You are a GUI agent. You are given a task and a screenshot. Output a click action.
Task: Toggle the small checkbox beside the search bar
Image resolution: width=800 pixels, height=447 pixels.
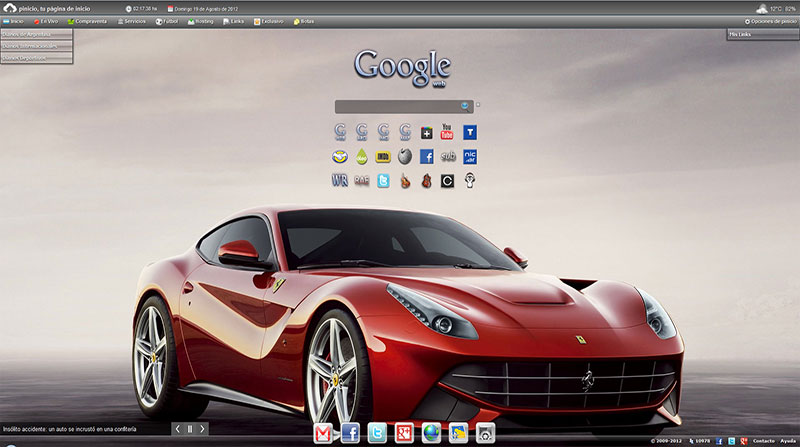(478, 104)
